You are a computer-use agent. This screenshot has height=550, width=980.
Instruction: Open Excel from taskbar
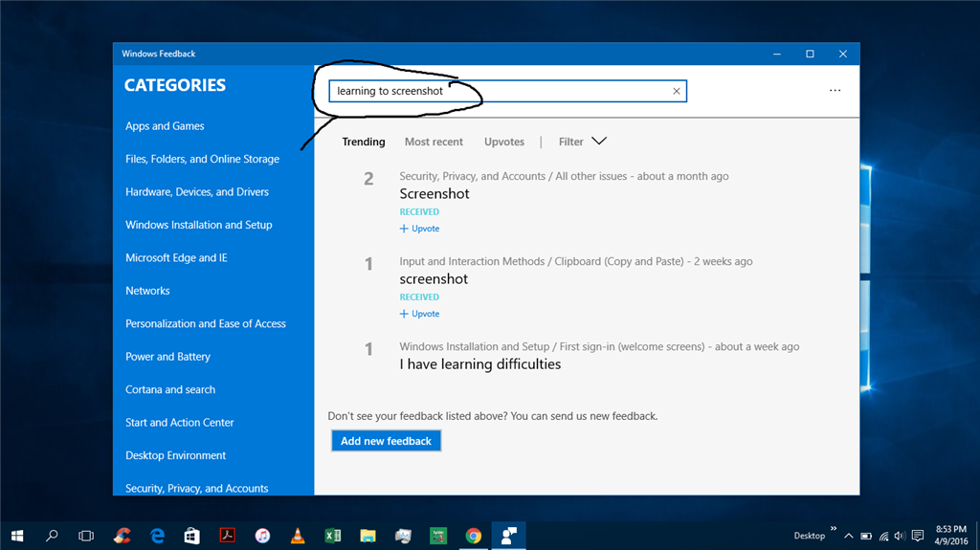click(x=332, y=536)
